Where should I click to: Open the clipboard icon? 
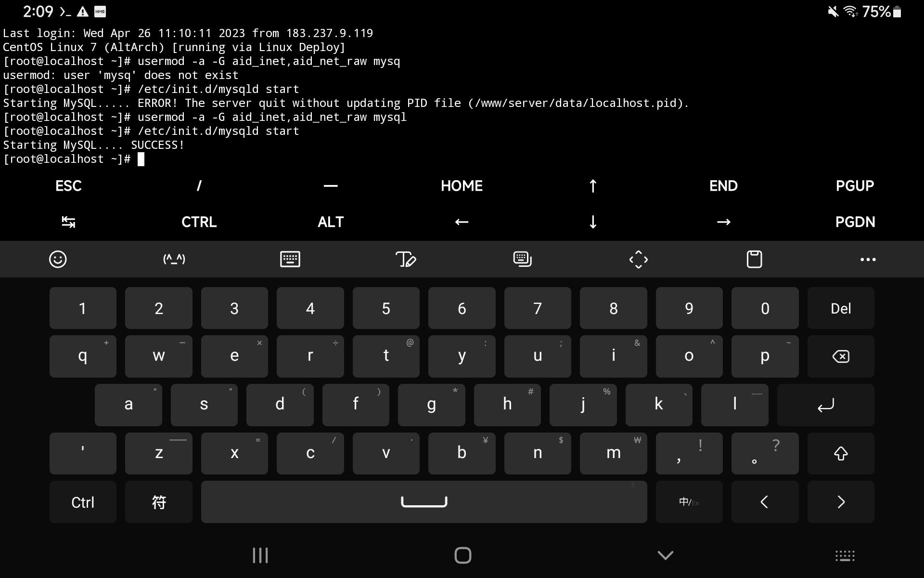pos(754,260)
